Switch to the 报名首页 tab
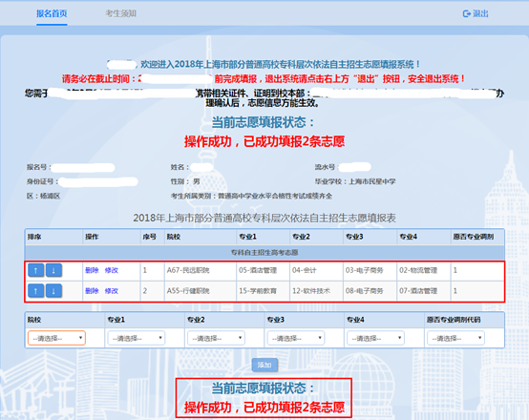 click(52, 13)
